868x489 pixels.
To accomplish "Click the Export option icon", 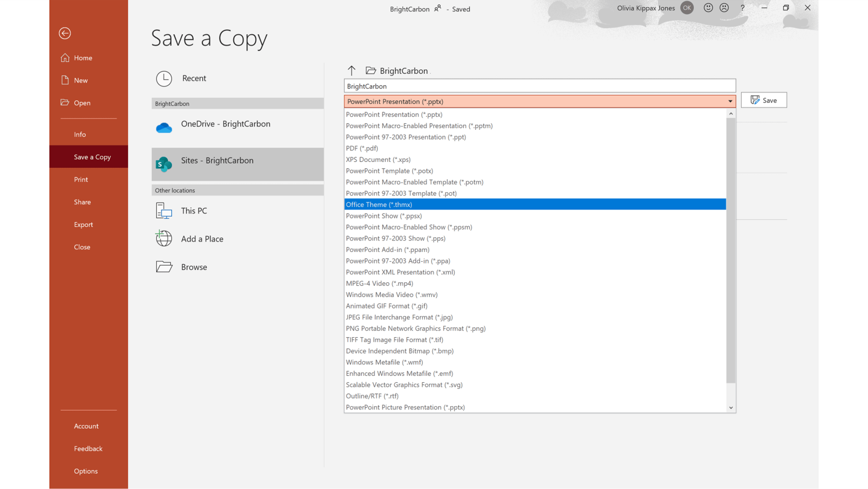I will pyautogui.click(x=84, y=224).
